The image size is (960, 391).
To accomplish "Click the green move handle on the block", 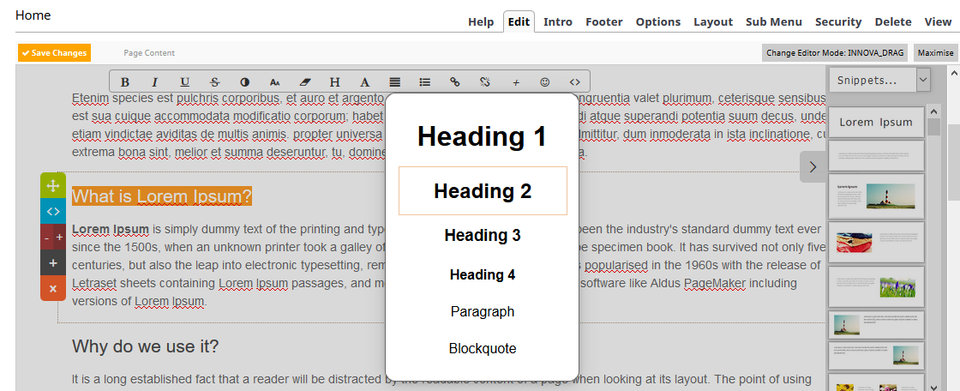I will click(53, 185).
